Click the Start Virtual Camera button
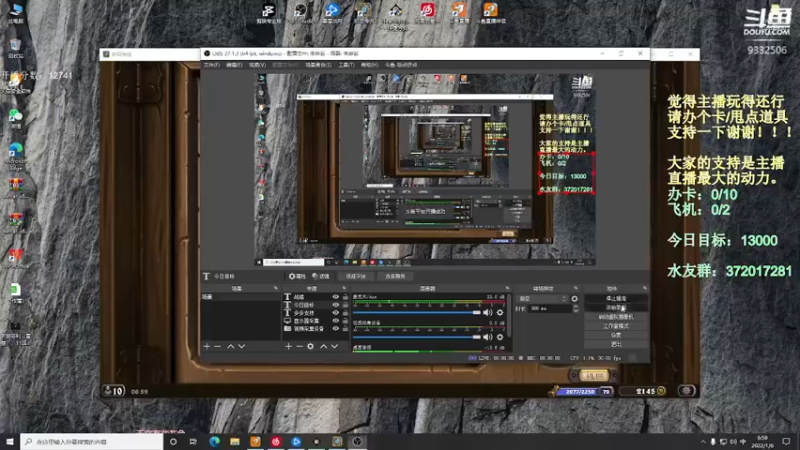The width and height of the screenshot is (800, 450). [616, 317]
